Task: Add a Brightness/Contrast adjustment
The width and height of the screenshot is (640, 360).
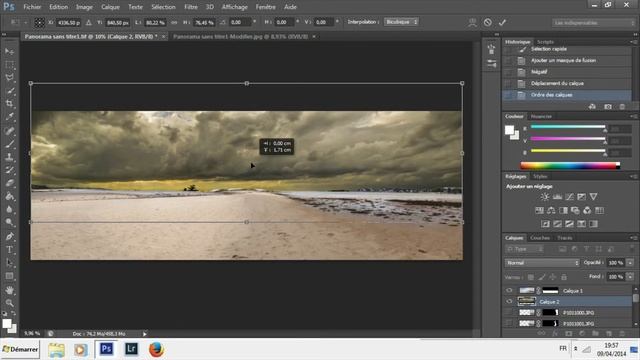Action: click(544, 197)
